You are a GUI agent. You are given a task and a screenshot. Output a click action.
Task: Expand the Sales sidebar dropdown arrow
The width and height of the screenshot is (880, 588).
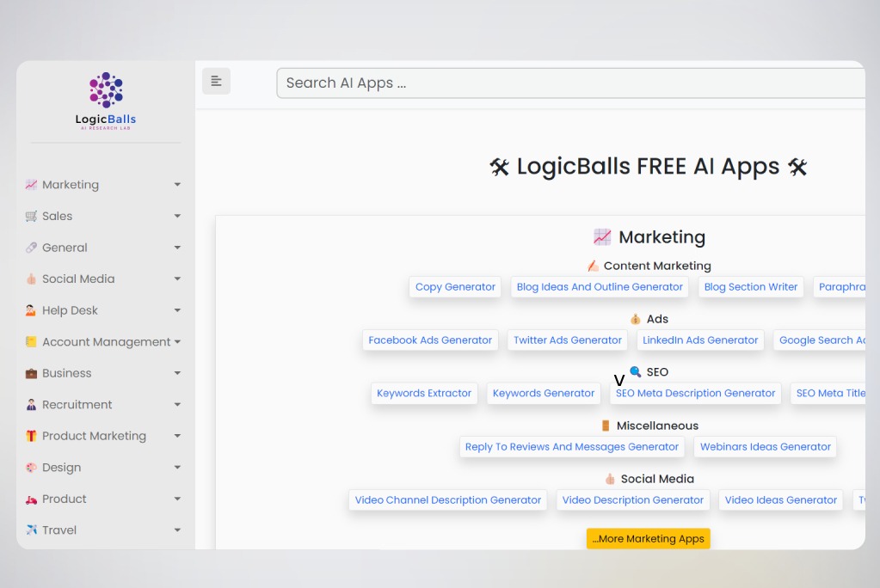tap(177, 216)
